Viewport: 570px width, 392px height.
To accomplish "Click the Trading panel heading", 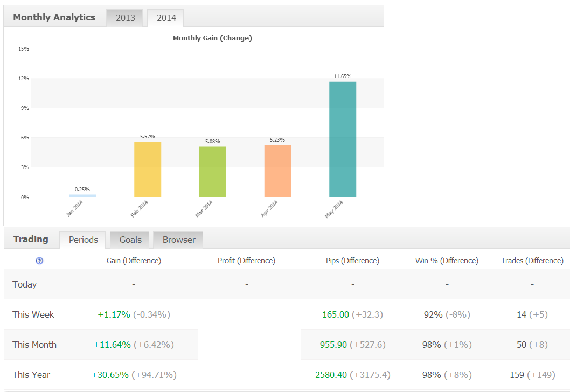I will click(x=31, y=240).
